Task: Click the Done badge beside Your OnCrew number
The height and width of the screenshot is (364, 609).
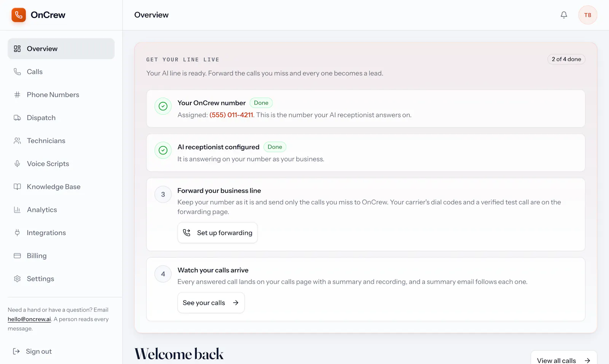Action: point(261,103)
